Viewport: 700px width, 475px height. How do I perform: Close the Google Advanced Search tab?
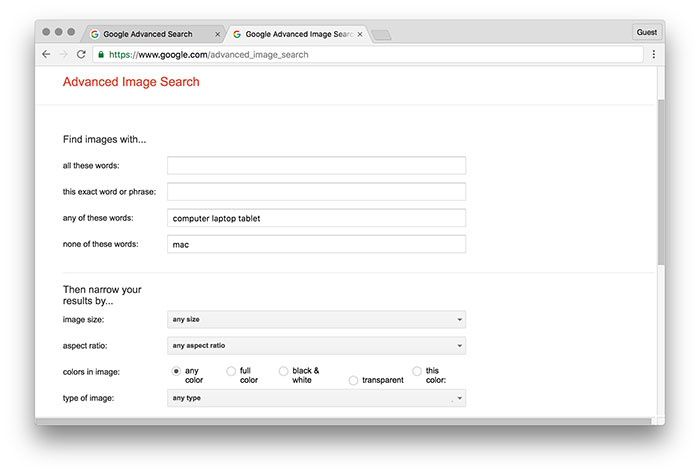[x=218, y=34]
